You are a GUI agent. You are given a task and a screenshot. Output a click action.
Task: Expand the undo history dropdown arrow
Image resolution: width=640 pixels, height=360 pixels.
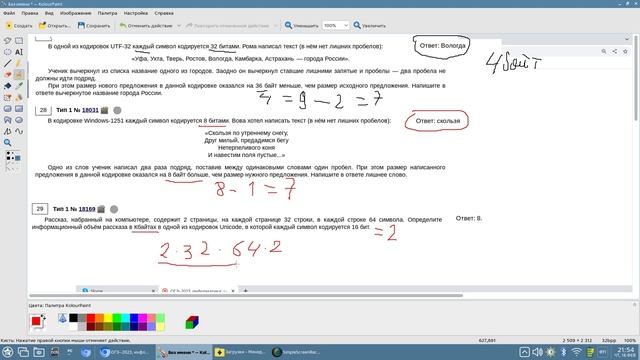click(x=179, y=25)
